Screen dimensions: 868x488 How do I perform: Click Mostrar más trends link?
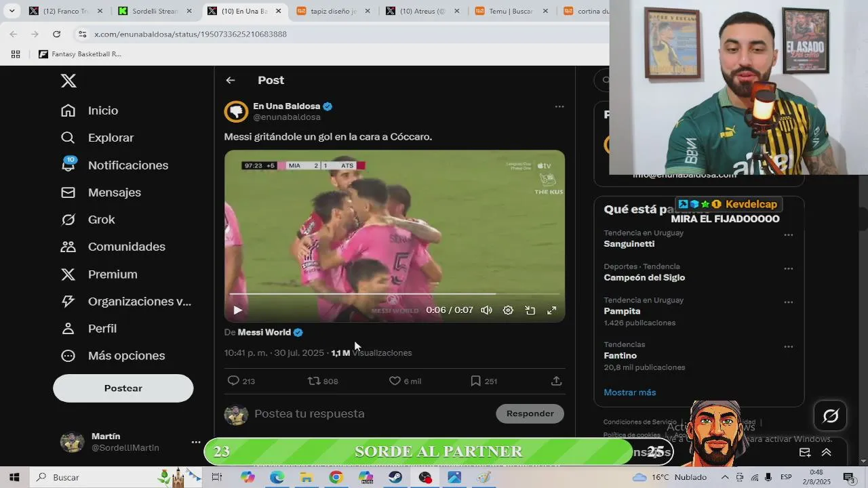[x=630, y=392]
